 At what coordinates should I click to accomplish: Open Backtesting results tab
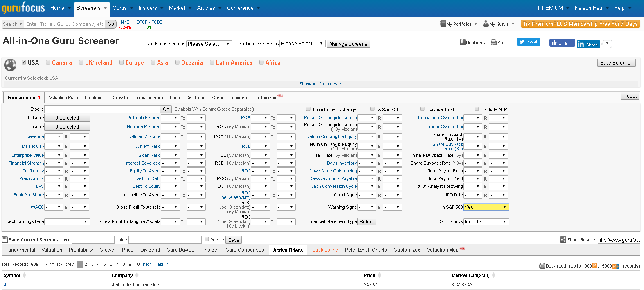click(x=325, y=250)
